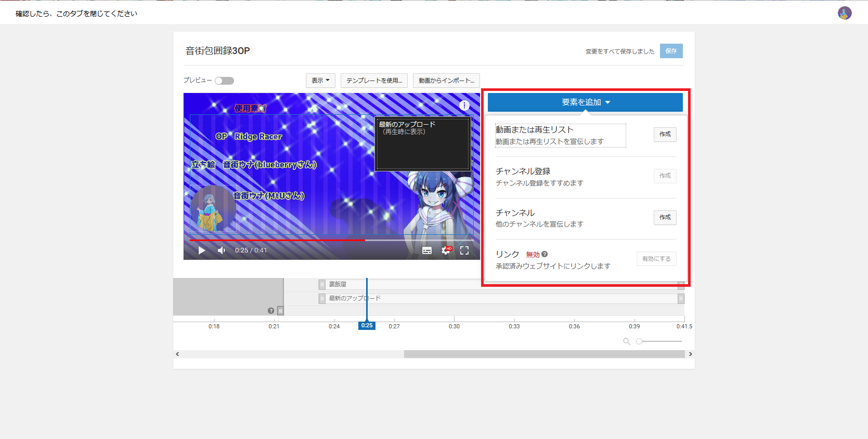Click the horizontal scrollbar thumb
The width and height of the screenshot is (868, 439).
[544, 354]
